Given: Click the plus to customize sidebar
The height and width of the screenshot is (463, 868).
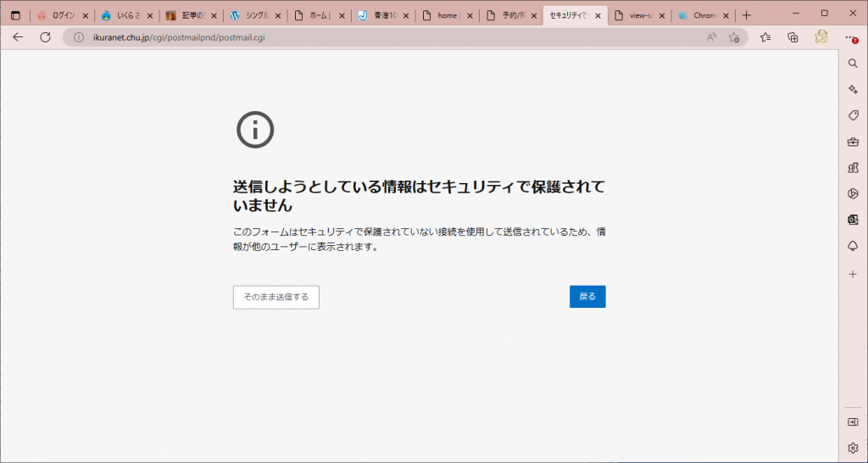Looking at the screenshot, I should click(853, 274).
